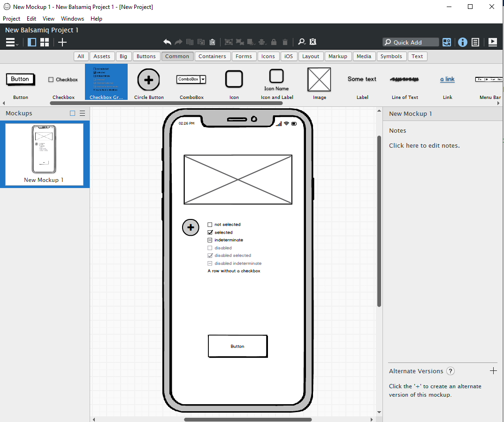Redo the last action

click(179, 42)
